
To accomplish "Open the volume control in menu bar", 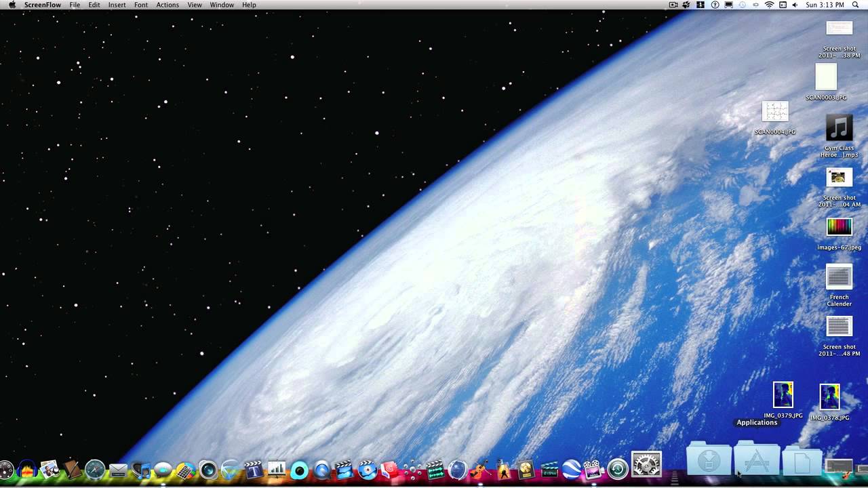I will [795, 5].
